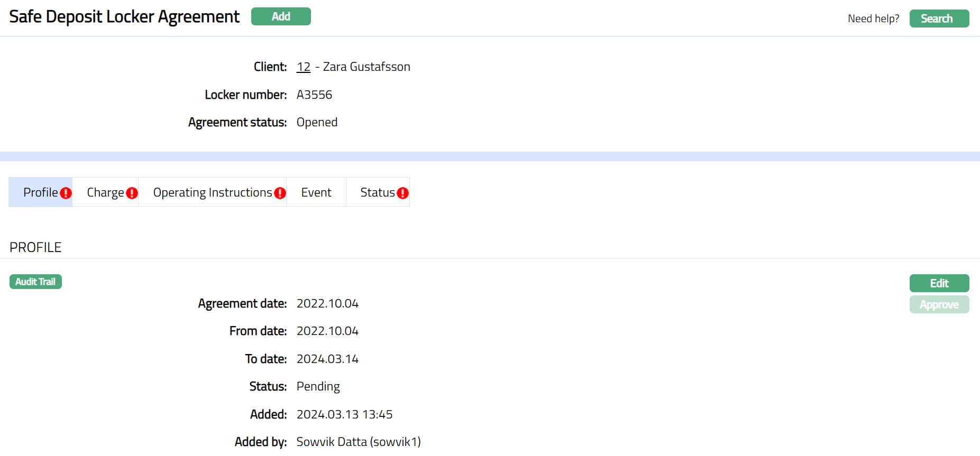Screen dimensions: 980x456
Task: Click the red alert icon on Profile tab
Action: click(x=66, y=193)
